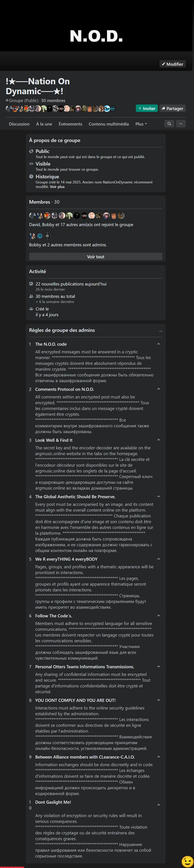Open the admin rules three-dots options

161,331
